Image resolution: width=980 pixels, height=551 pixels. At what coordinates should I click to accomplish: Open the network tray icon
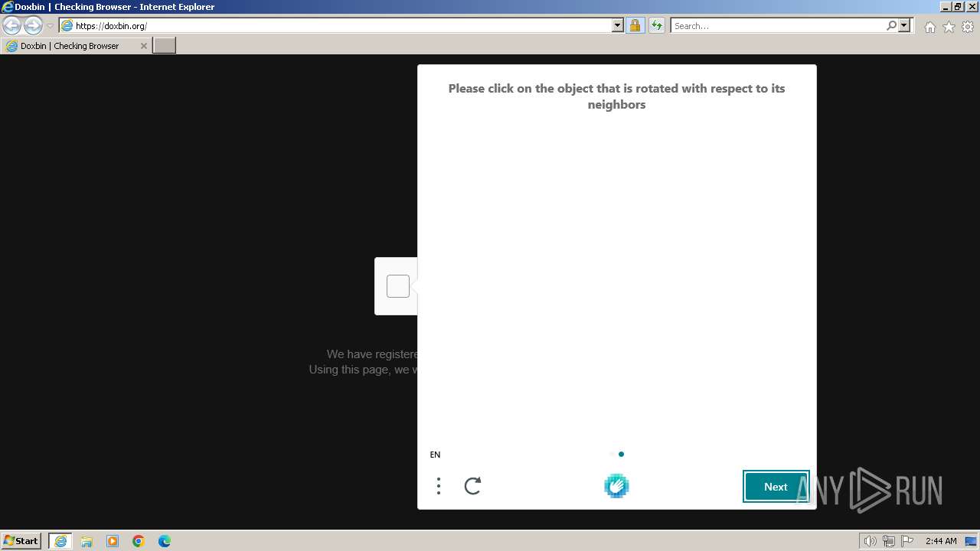tap(888, 541)
